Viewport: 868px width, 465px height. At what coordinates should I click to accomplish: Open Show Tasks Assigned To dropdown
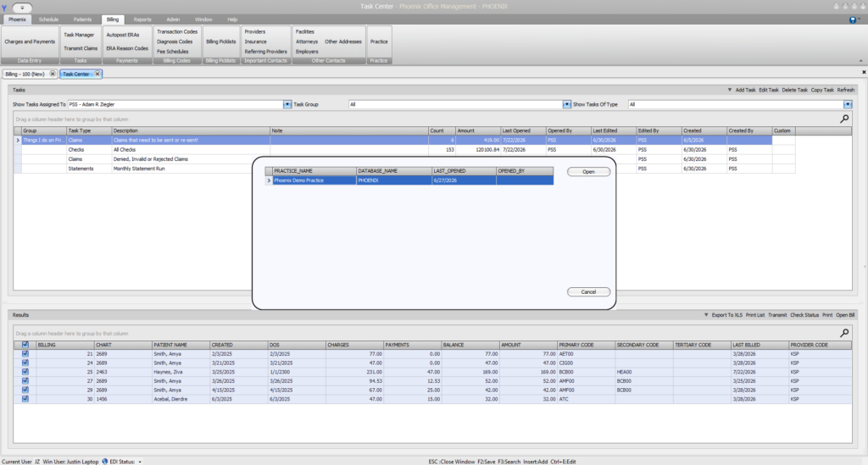coord(287,104)
